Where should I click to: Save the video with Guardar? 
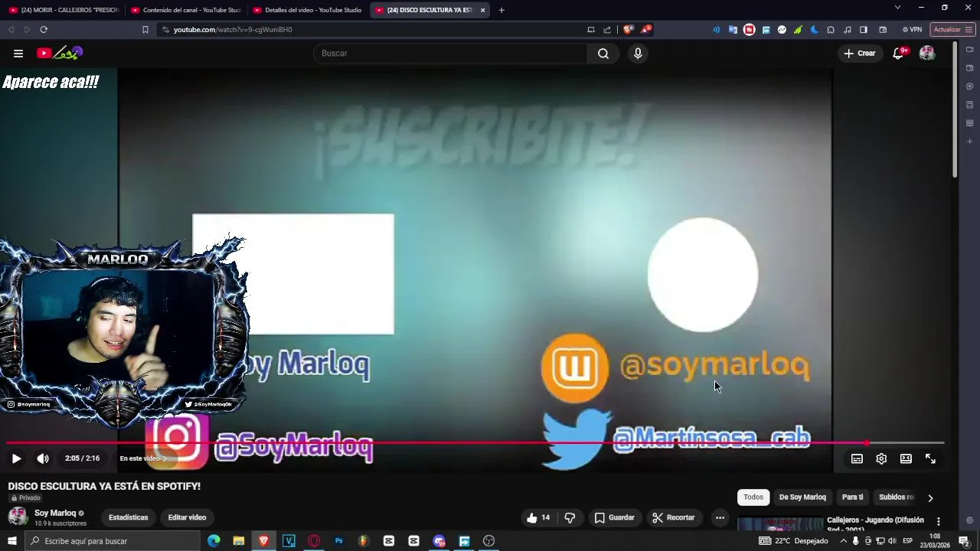615,518
